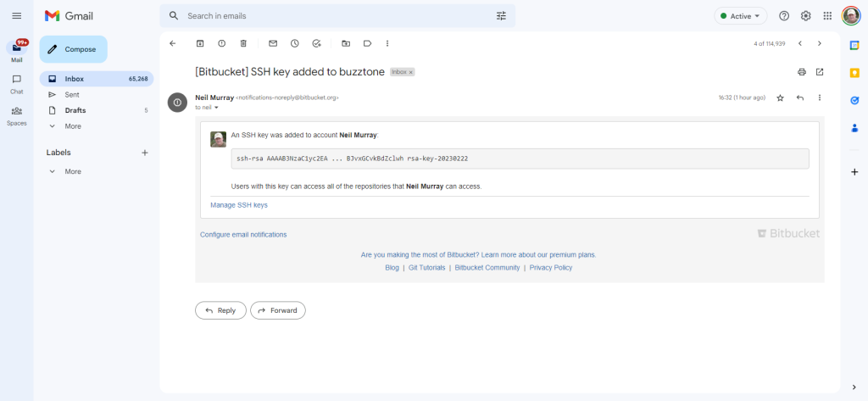Switch to Chat in the left rail

coord(17,83)
